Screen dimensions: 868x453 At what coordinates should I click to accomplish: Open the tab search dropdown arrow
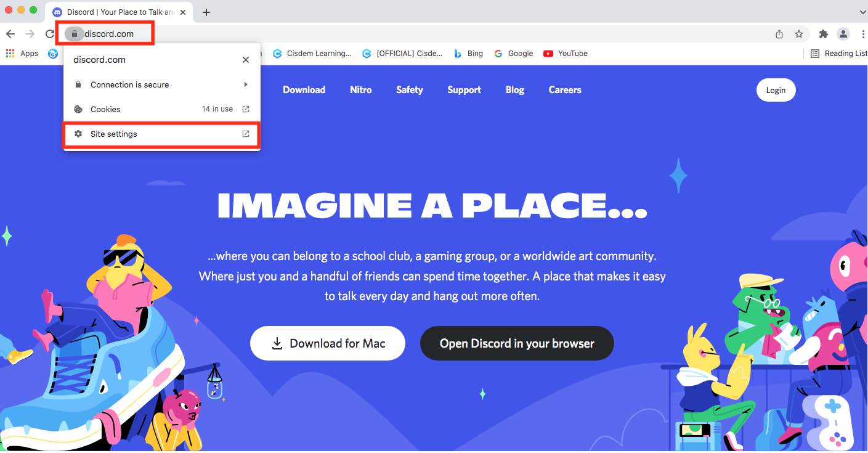tap(862, 12)
